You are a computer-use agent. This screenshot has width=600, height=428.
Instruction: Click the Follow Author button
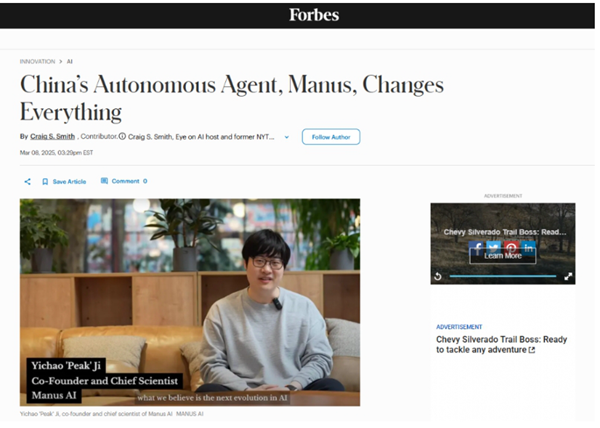coord(331,137)
